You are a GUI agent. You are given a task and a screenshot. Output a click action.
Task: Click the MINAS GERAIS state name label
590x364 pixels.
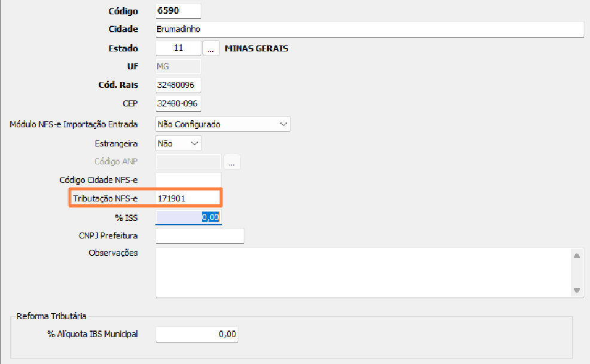[x=256, y=48]
